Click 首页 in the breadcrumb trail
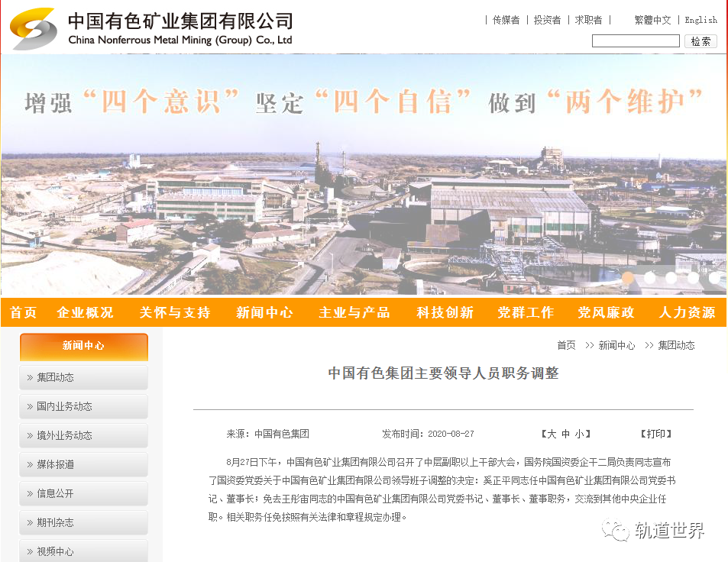Screen dimensions: 728x562 point(566,345)
